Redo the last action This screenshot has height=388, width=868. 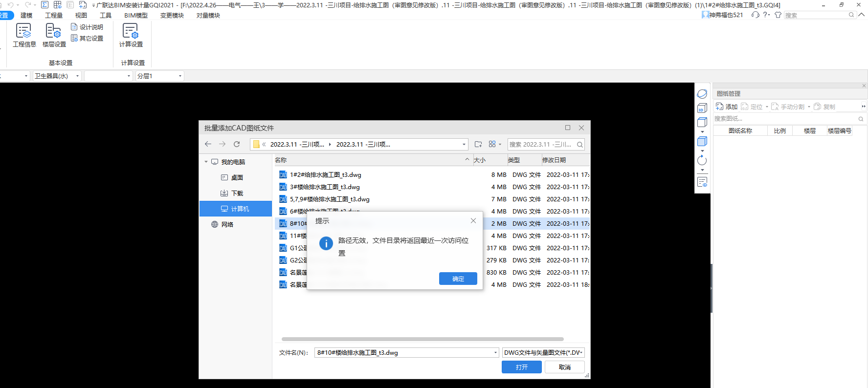[x=28, y=5]
